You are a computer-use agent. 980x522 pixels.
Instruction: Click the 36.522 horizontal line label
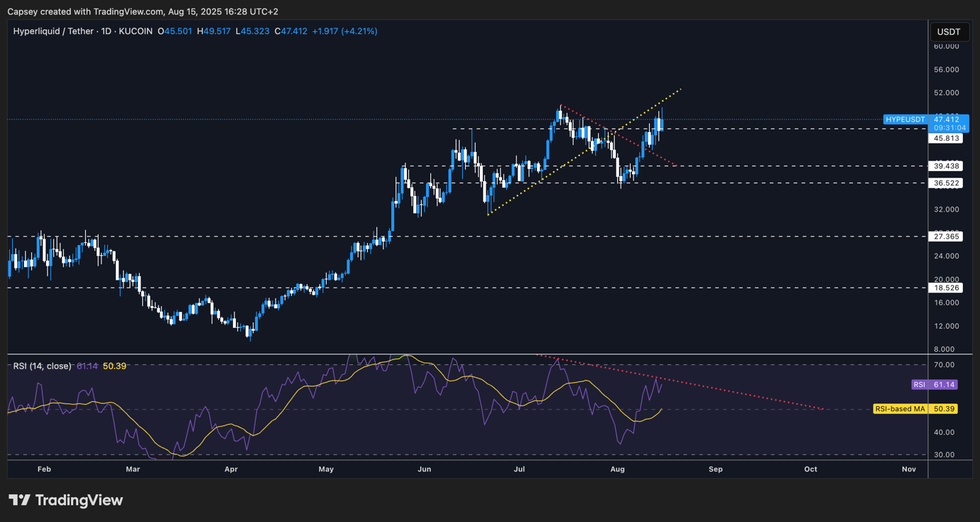coord(945,183)
